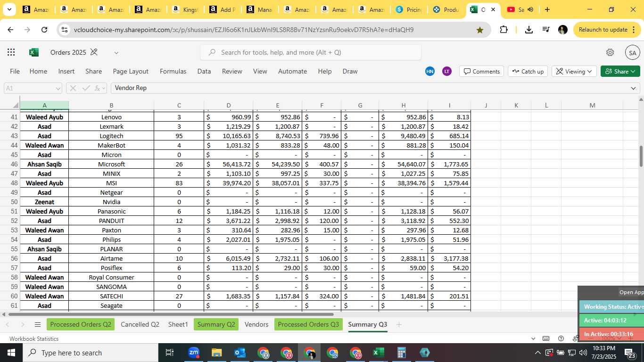Open the Insert ribbon tab
The width and height of the screenshot is (644, 362).
click(x=66, y=71)
